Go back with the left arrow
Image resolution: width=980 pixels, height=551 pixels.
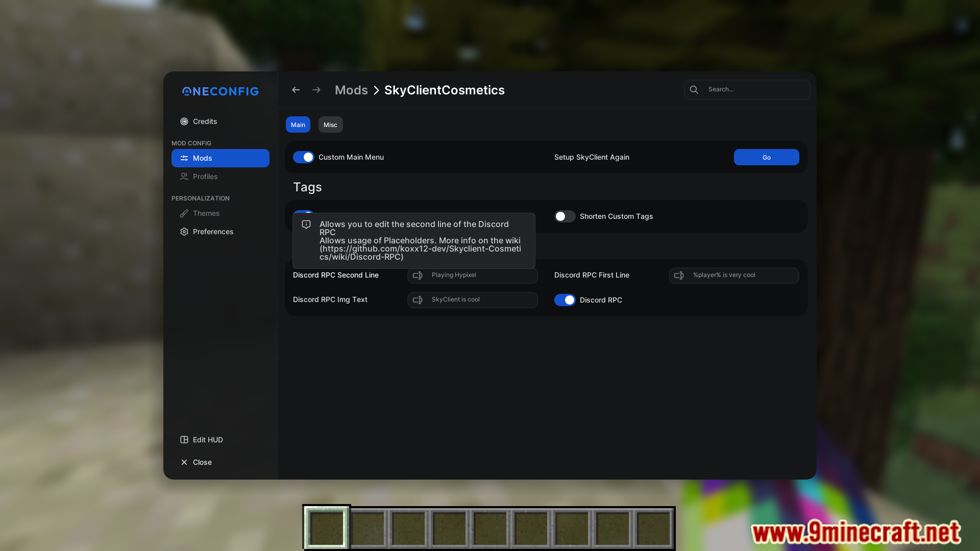296,90
